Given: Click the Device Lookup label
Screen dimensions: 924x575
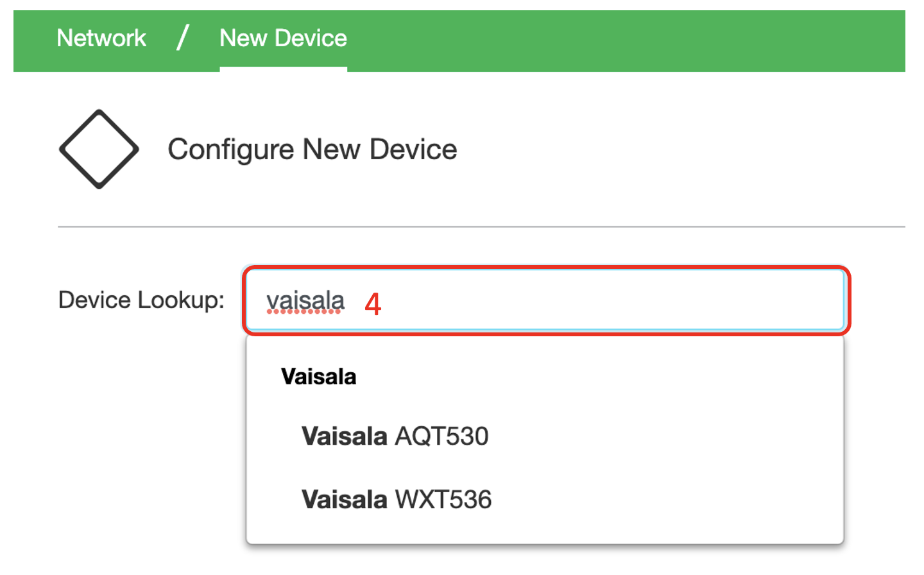Looking at the screenshot, I should coord(141,300).
